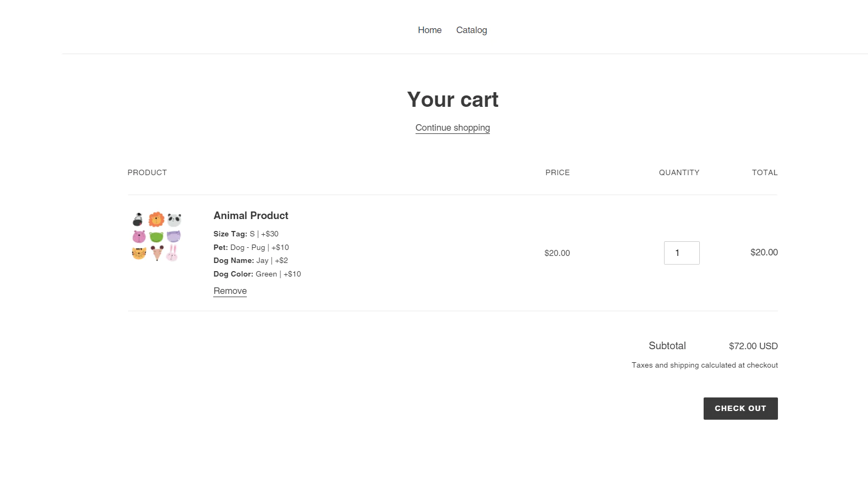Open the Animal Product title link

(251, 216)
